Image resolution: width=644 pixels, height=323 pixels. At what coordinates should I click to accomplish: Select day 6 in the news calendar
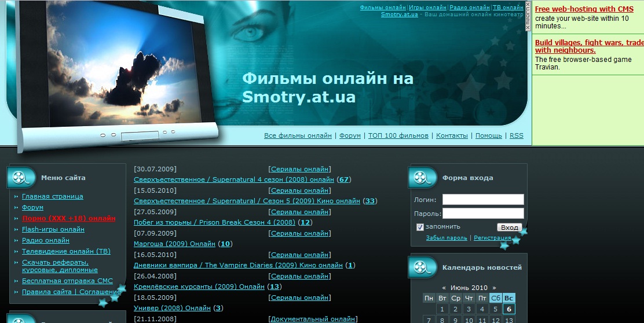[509, 309]
